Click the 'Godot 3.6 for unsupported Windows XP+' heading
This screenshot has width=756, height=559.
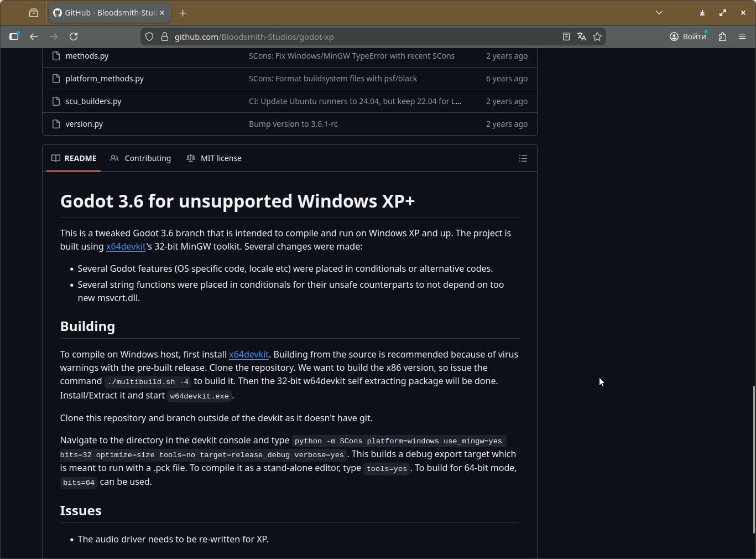[237, 201]
